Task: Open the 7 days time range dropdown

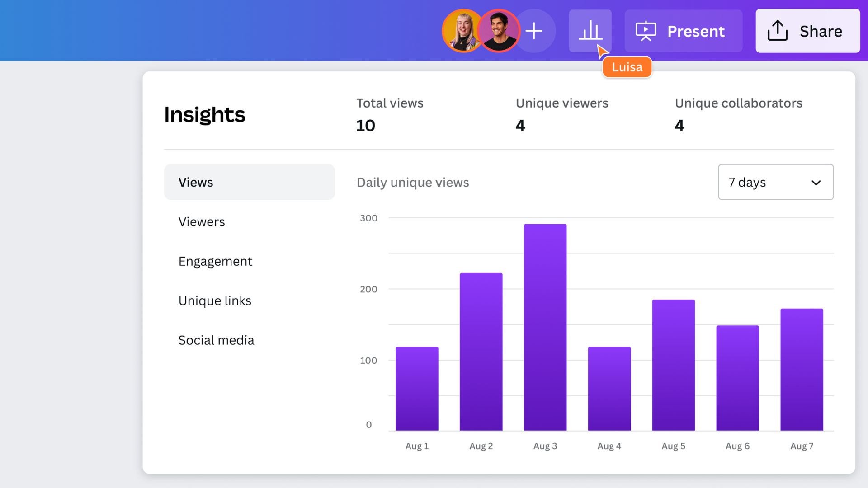Action: pyautogui.click(x=775, y=183)
